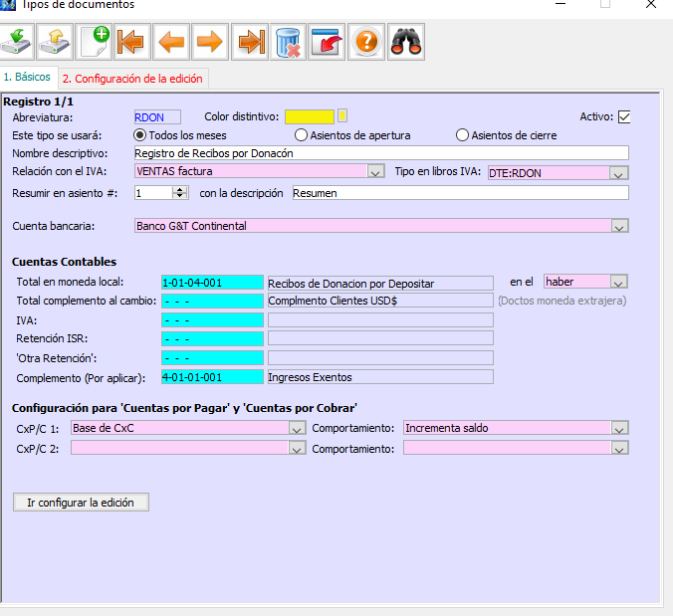Click the Nombre descriptivo text field
Image resolution: width=673 pixels, height=616 pixels.
[x=380, y=153]
